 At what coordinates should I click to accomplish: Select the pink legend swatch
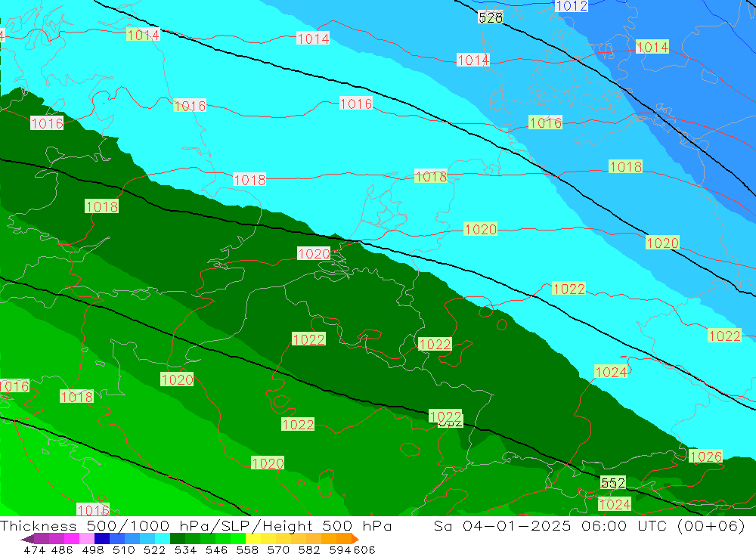pos(87,539)
